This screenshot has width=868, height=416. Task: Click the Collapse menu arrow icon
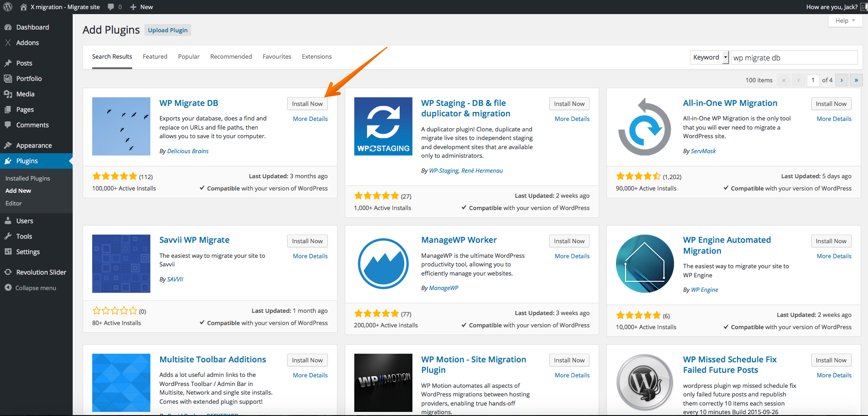(8, 288)
